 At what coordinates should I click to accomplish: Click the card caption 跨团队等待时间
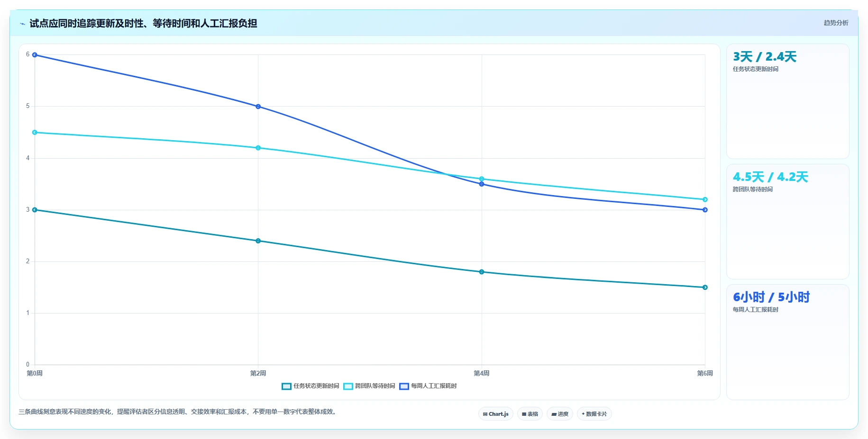(753, 189)
